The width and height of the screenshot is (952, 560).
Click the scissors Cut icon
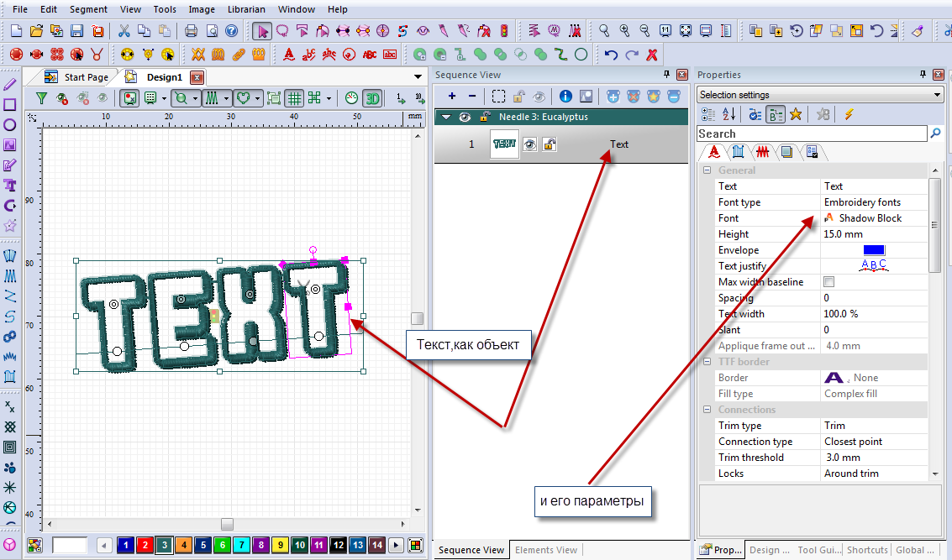point(124,31)
